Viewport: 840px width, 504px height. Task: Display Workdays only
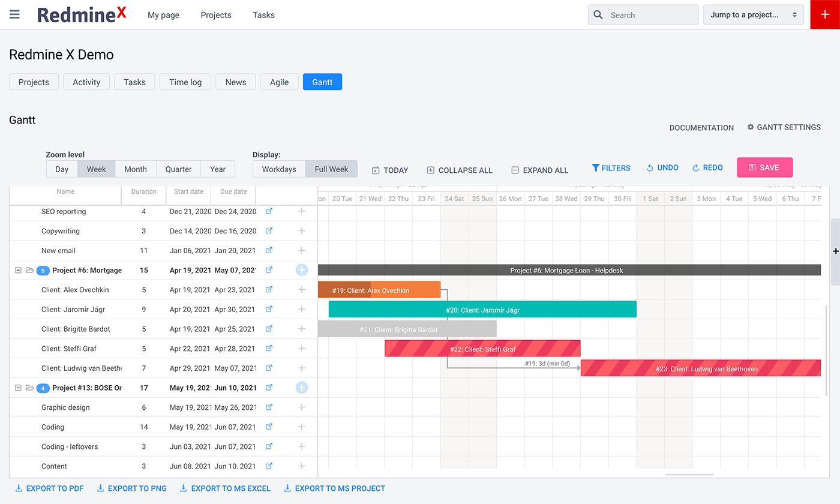pyautogui.click(x=279, y=169)
